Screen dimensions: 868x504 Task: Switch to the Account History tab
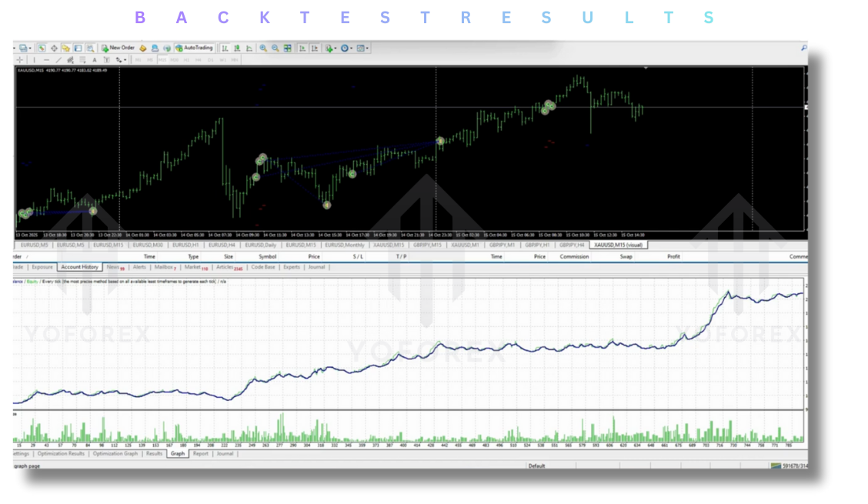80,267
